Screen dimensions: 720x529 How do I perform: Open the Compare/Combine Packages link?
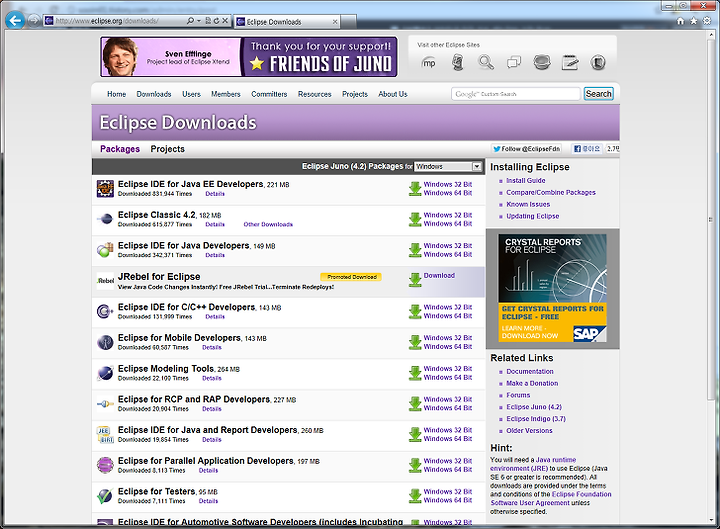point(551,192)
